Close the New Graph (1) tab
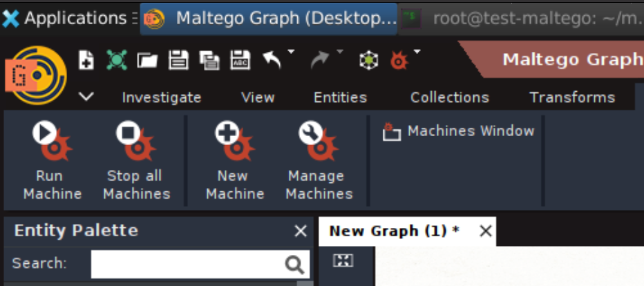644x286 pixels. 486,231
